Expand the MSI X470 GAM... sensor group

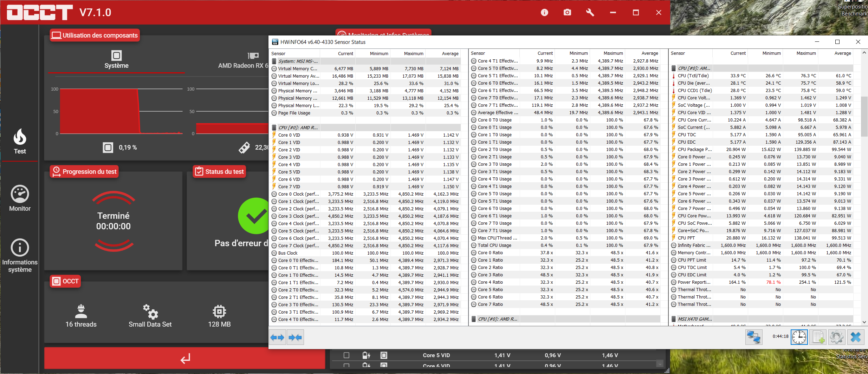click(x=674, y=319)
